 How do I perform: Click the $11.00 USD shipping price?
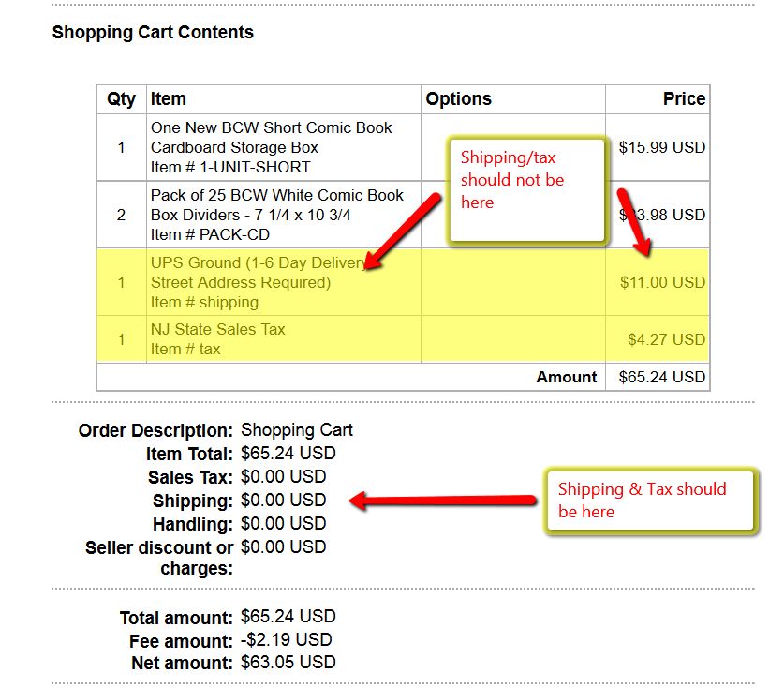(x=662, y=282)
